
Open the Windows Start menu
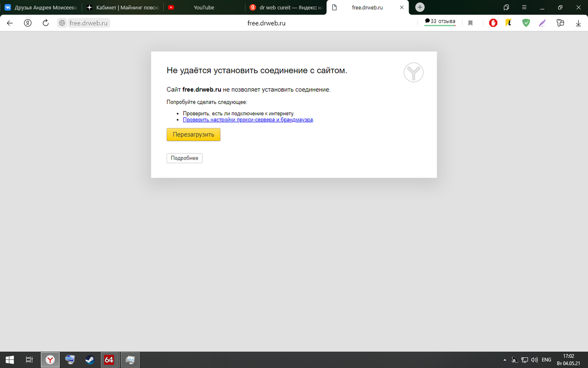coord(9,360)
